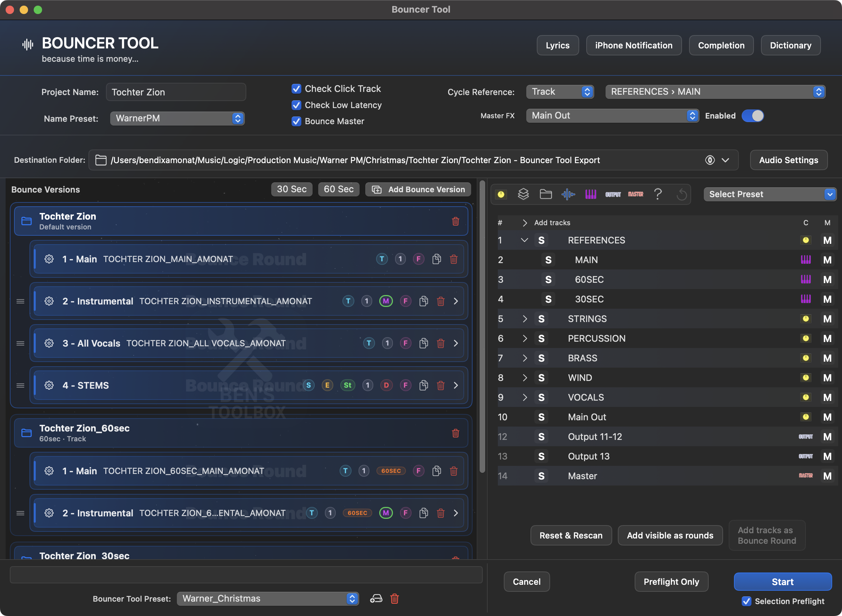Screen dimensions: 842x616
Task: Solo the REFERENCES track
Action: coord(541,240)
